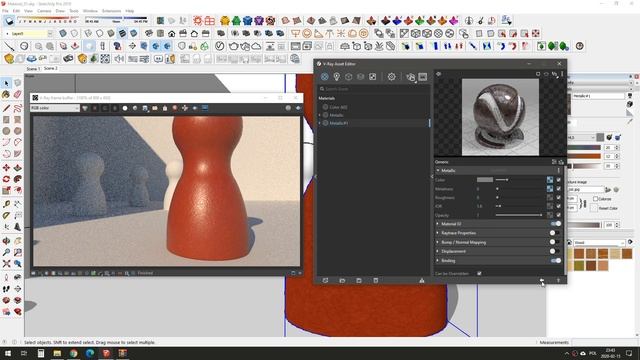Image resolution: width=640 pixels, height=360 pixels.
Task: Toggle the Color row texture checkbox
Action: point(558,180)
